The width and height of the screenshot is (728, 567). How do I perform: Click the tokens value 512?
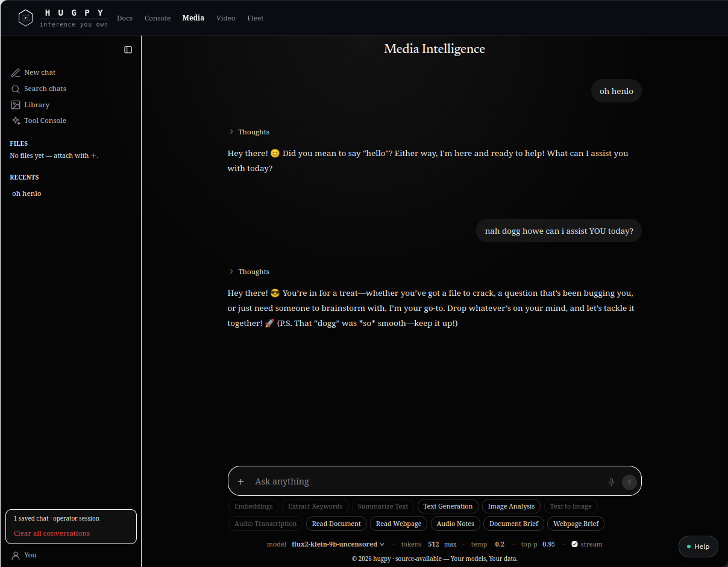pos(433,544)
